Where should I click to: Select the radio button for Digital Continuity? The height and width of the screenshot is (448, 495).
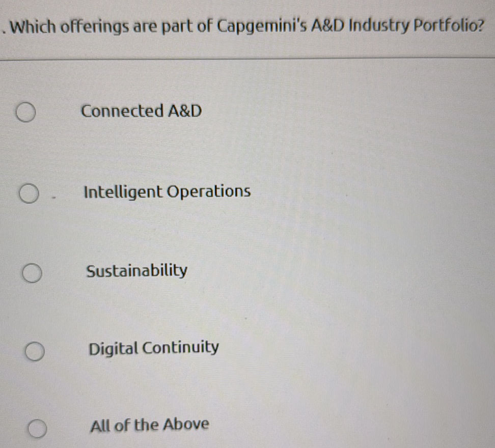click(x=34, y=351)
